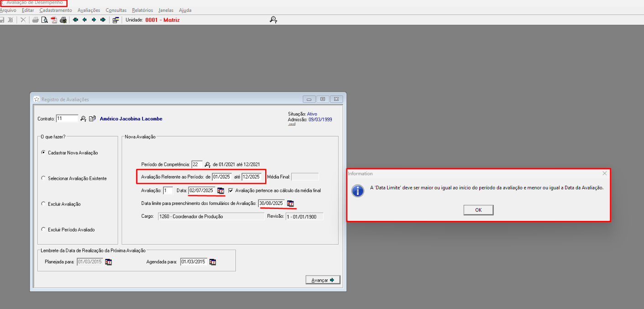Go to the last record arrow
The height and width of the screenshot is (309, 644).
[103, 20]
